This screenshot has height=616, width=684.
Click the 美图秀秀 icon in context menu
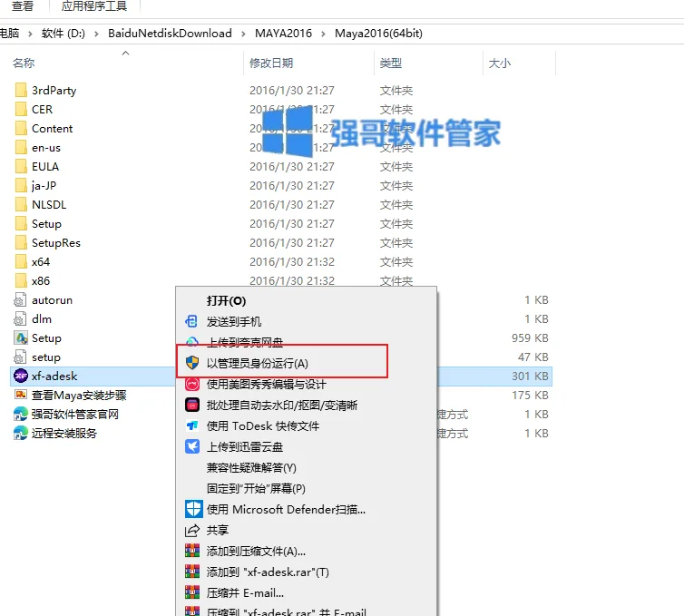tap(192, 384)
